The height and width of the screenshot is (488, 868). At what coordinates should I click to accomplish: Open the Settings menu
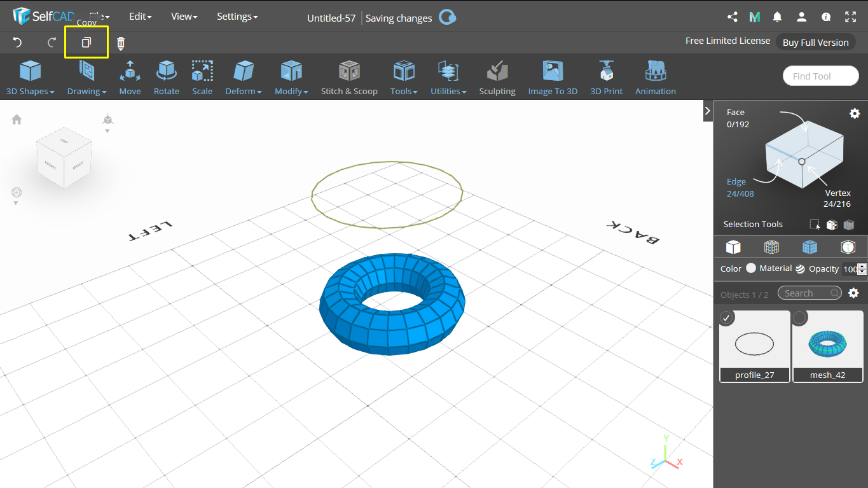tap(237, 16)
